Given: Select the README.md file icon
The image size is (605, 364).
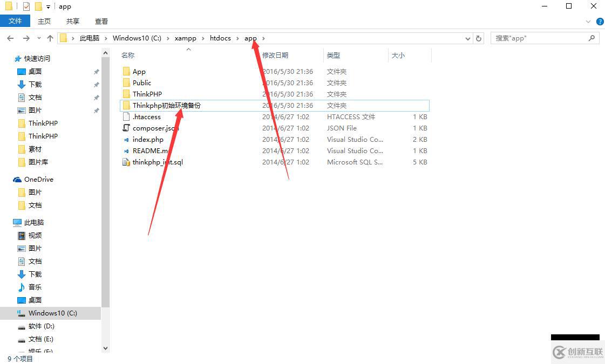Looking at the screenshot, I should tap(126, 151).
